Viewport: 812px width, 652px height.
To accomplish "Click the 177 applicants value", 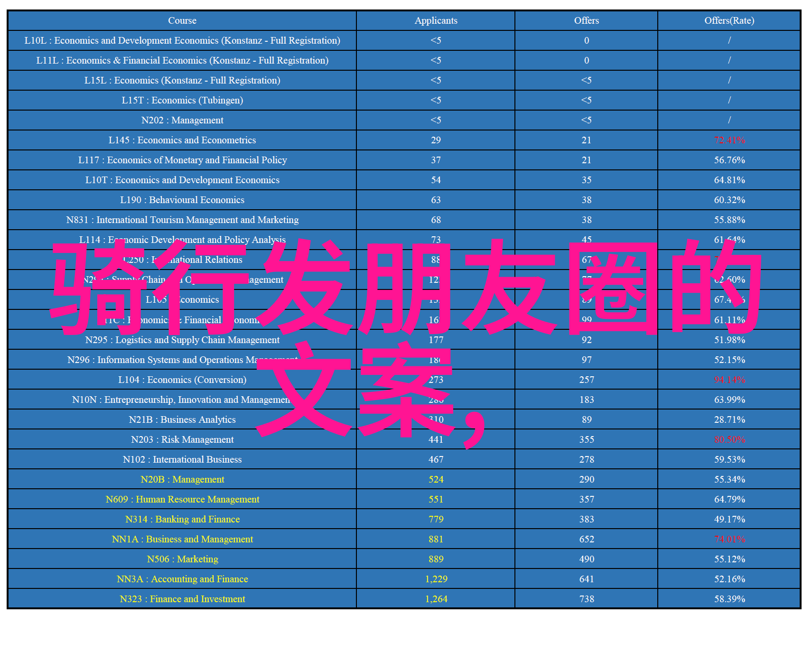I will [436, 340].
